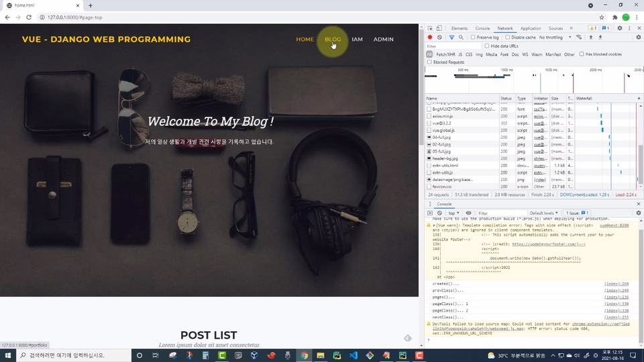Open console settings gear
Image resolution: width=644 pixels, height=362 pixels.
pyautogui.click(x=638, y=213)
